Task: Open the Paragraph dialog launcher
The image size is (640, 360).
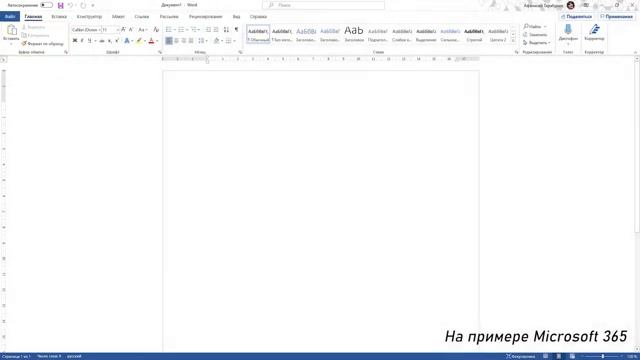Action: point(240,52)
